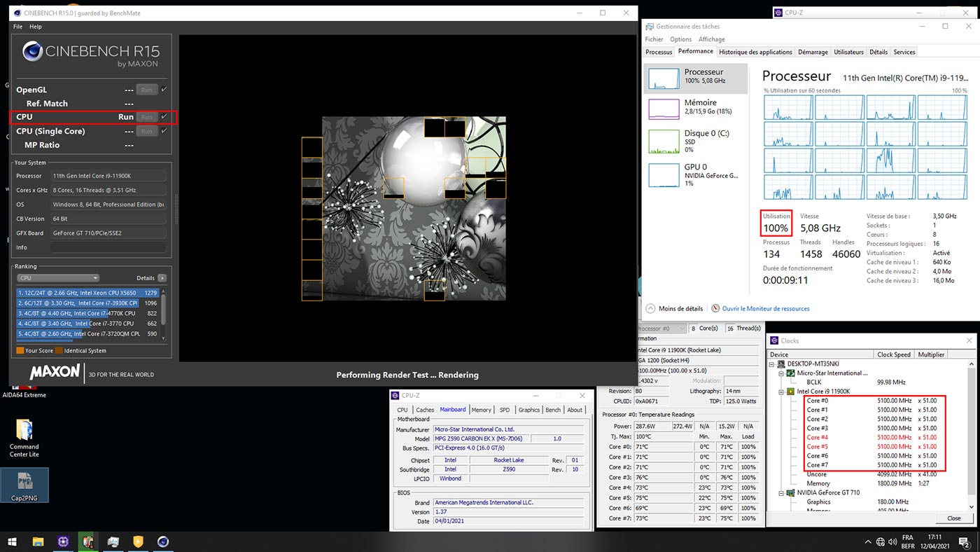This screenshot has height=552, width=980.
Task: Open the Start menu
Action: click(x=13, y=541)
